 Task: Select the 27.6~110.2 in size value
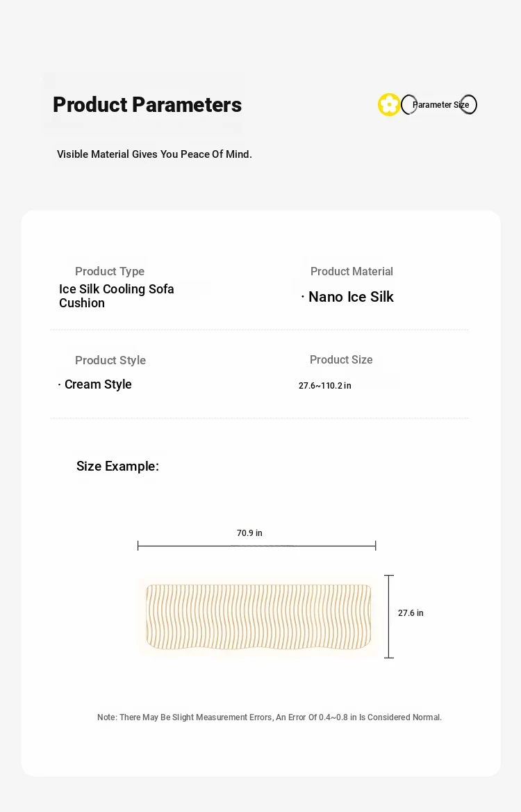point(325,386)
